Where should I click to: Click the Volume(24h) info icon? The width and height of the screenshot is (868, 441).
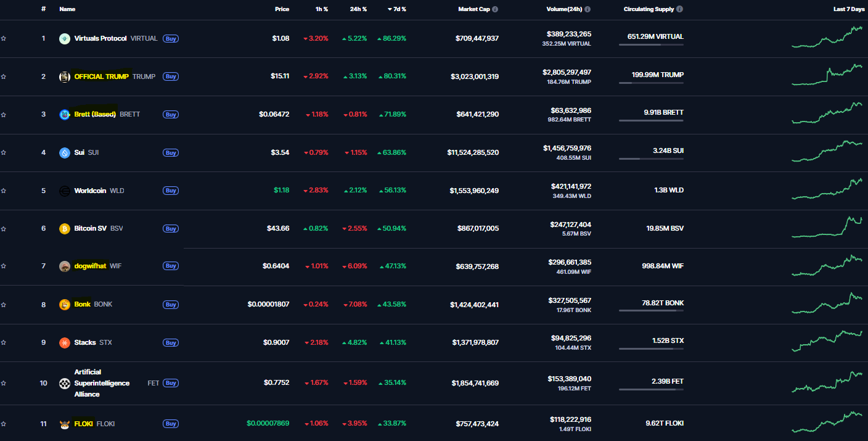click(587, 9)
